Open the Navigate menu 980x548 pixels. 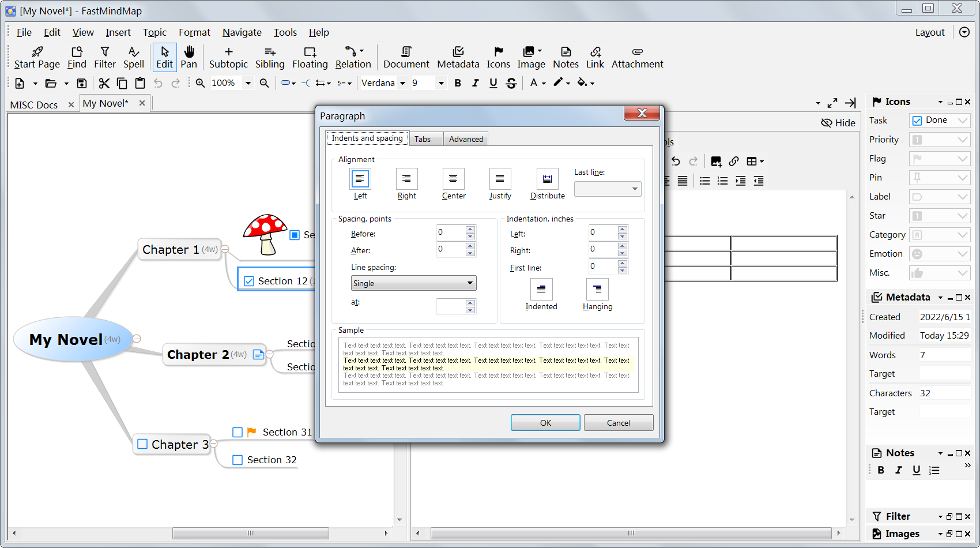pyautogui.click(x=242, y=32)
